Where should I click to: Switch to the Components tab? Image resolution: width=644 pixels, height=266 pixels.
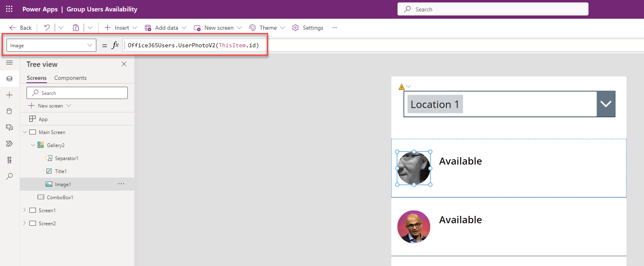pyautogui.click(x=70, y=78)
